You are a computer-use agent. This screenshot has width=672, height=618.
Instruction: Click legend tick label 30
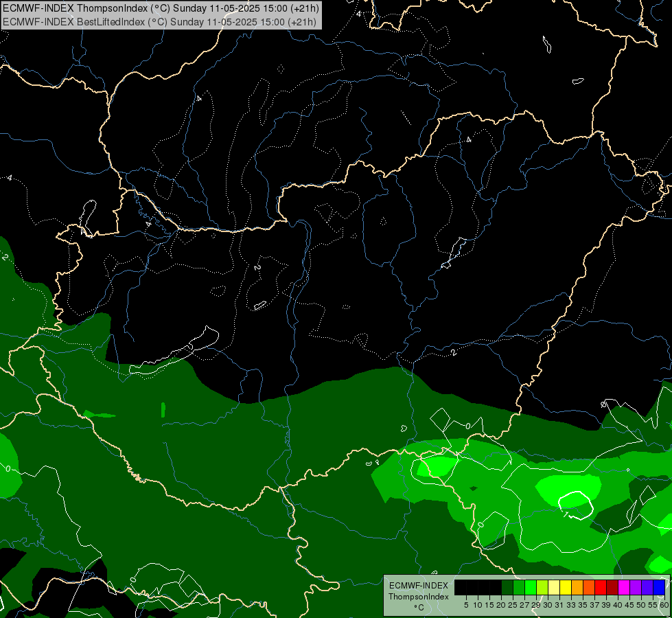click(548, 605)
